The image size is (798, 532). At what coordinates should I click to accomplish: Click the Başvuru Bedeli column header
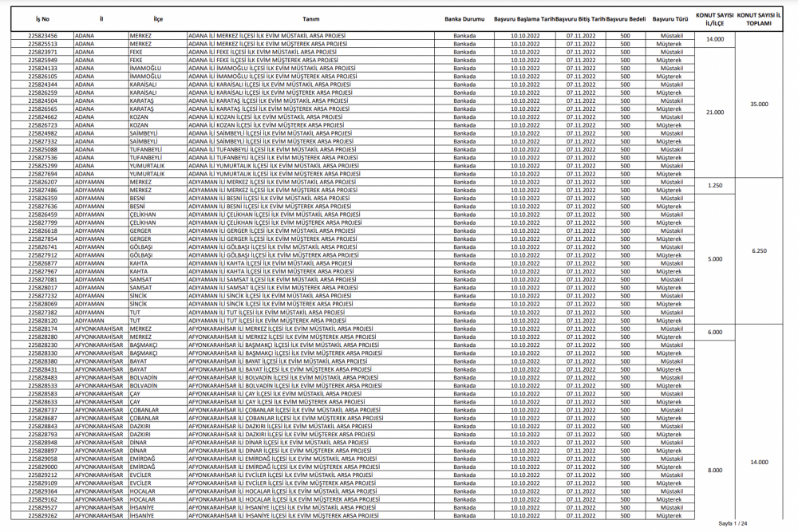(x=626, y=19)
